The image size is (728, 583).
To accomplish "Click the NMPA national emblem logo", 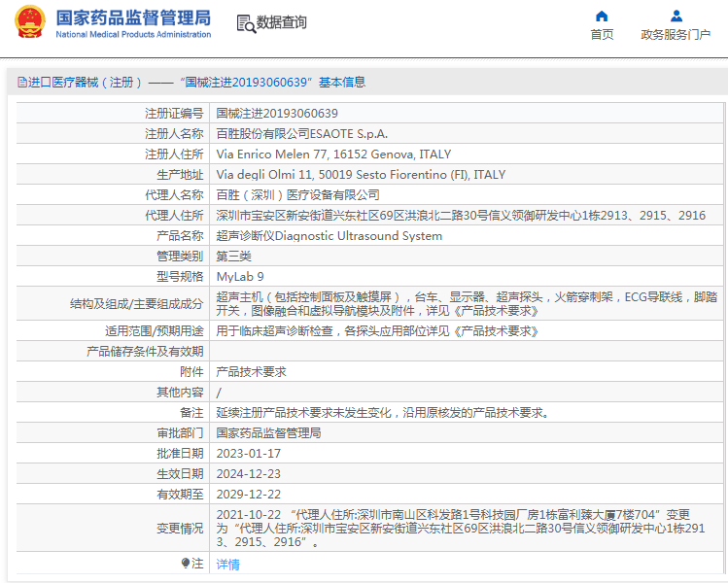I will pos(30,21).
